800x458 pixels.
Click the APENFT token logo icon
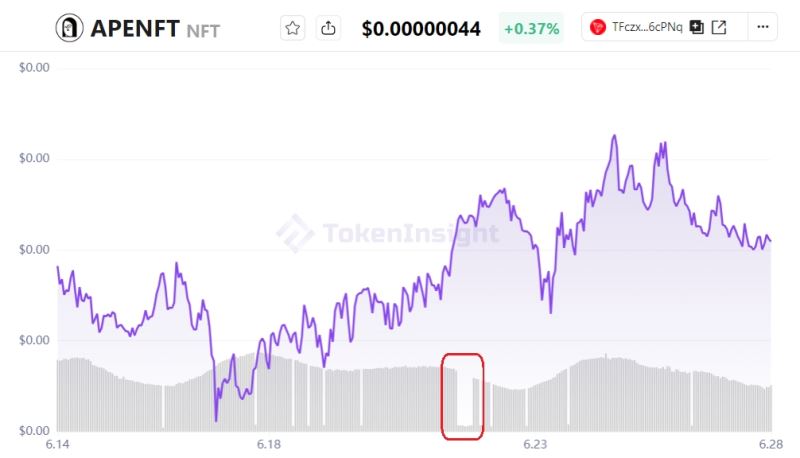click(69, 28)
